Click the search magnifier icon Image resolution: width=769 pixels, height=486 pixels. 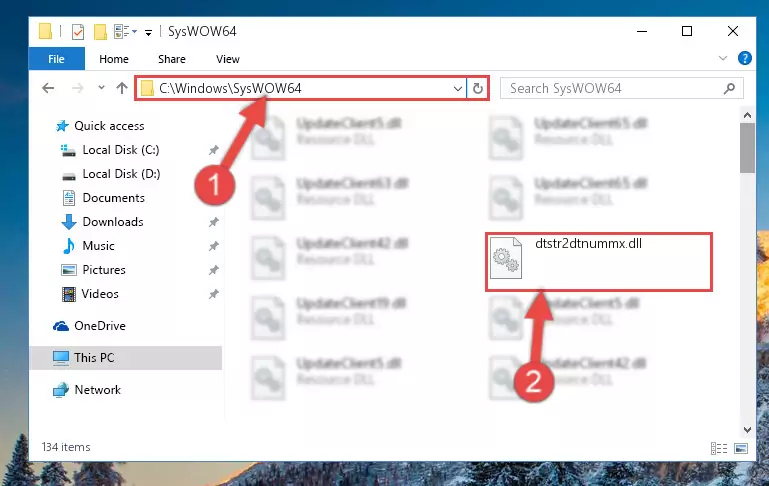pos(729,88)
